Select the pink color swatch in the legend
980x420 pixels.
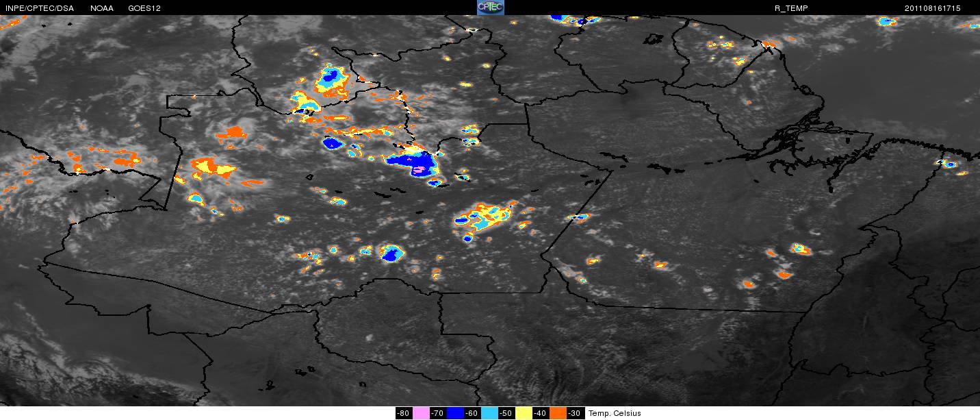421,413
